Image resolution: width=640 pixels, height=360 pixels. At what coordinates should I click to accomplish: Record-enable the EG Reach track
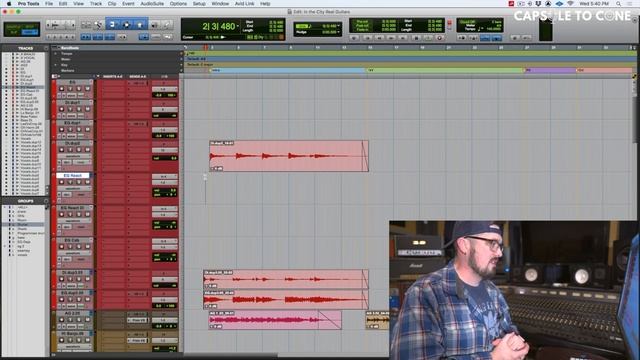[62, 182]
